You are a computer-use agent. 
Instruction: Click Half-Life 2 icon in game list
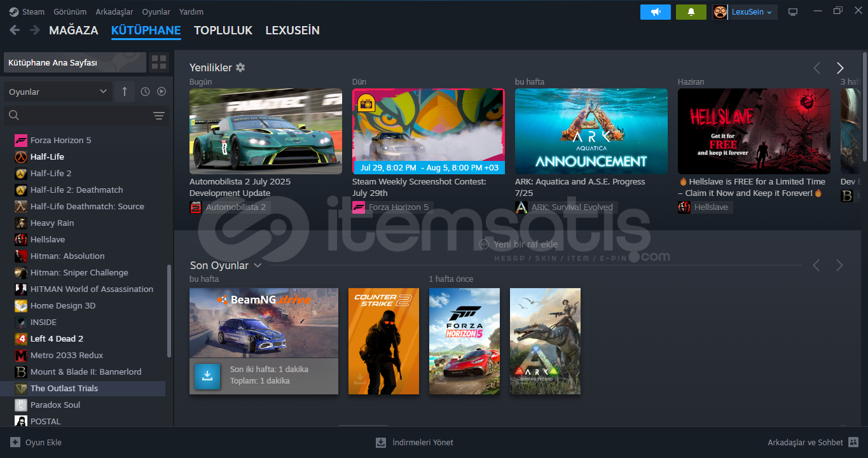(x=21, y=173)
